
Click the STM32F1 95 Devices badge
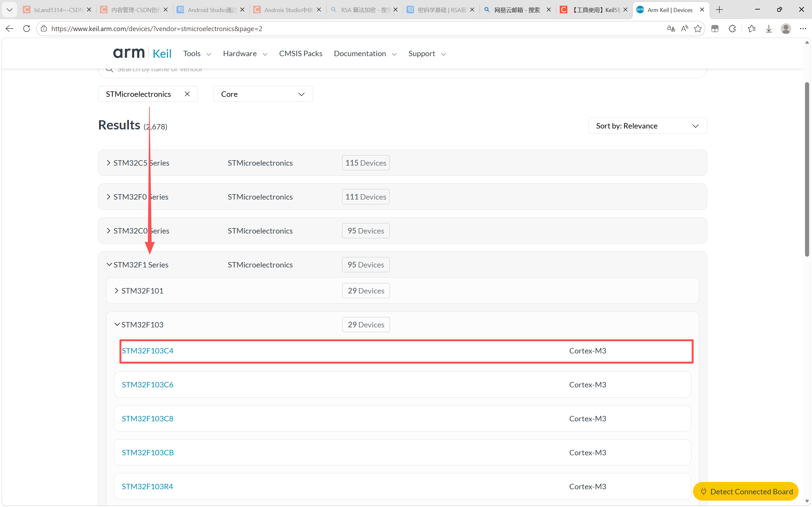366,265
